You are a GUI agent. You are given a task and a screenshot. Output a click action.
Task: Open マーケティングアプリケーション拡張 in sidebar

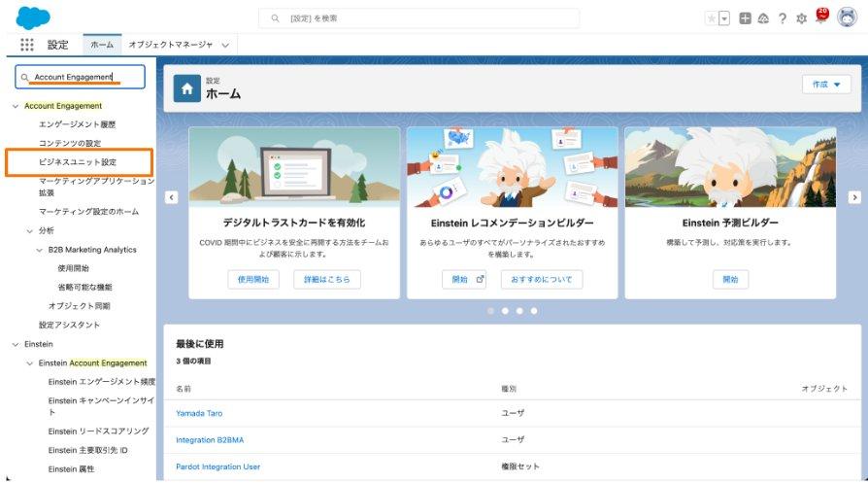(96, 187)
